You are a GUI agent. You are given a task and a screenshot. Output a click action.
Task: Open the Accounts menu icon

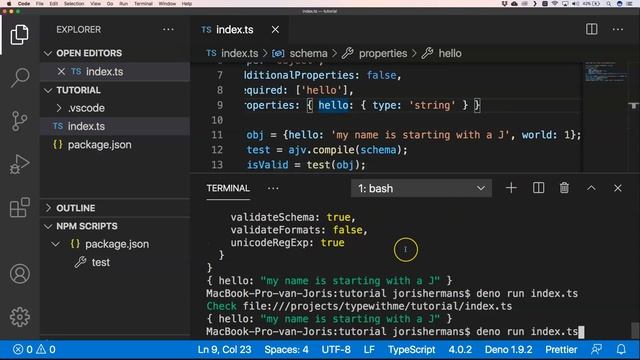[x=19, y=273]
